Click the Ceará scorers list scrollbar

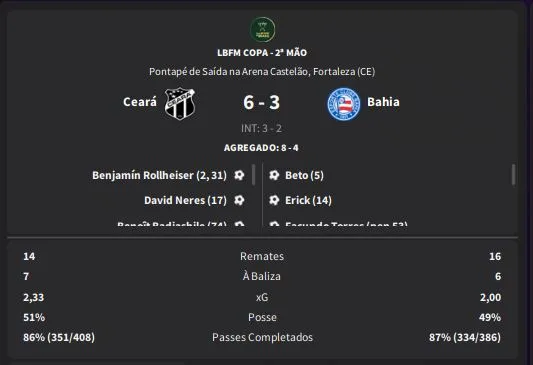click(254, 175)
